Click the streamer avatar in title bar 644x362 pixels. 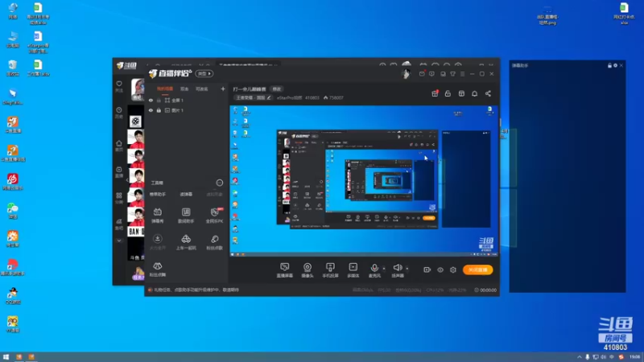(x=406, y=74)
